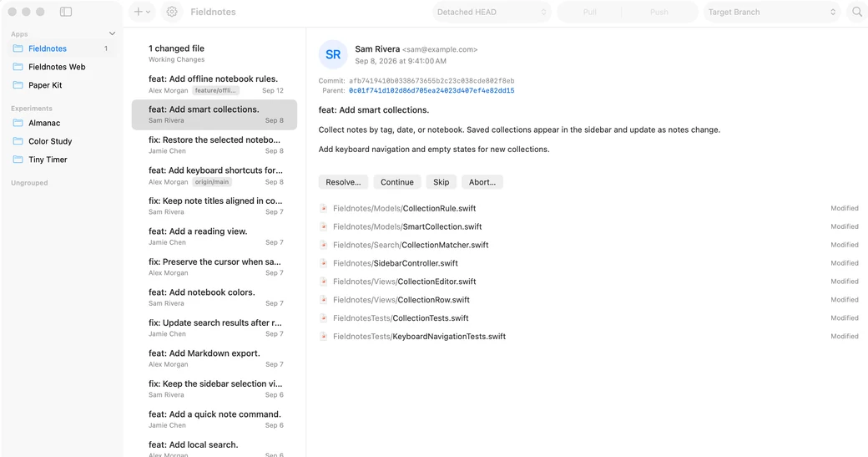Click the SidebarController.swift file icon
The image size is (868, 457).
323,263
